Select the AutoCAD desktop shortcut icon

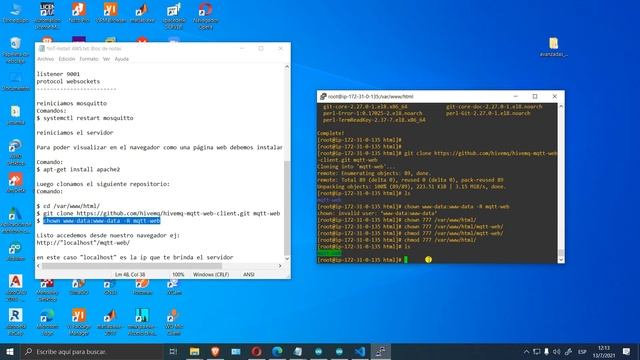[16, 288]
